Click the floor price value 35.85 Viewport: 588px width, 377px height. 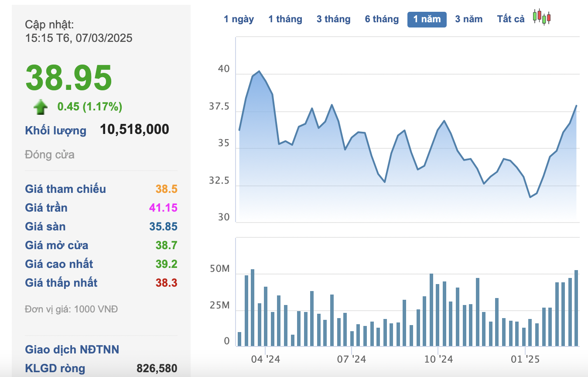(164, 226)
